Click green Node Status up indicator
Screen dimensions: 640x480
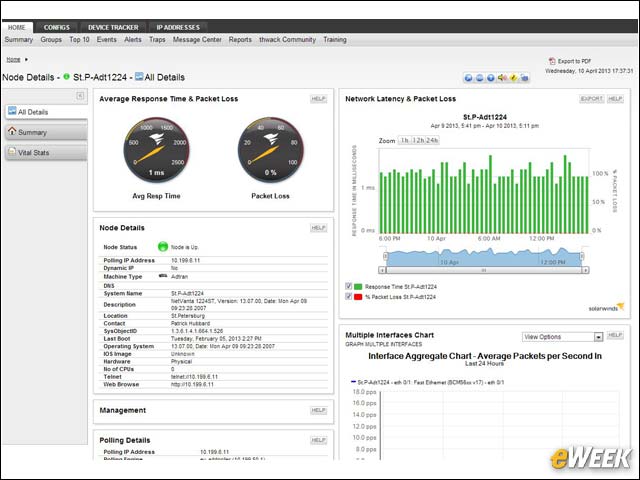(x=163, y=247)
